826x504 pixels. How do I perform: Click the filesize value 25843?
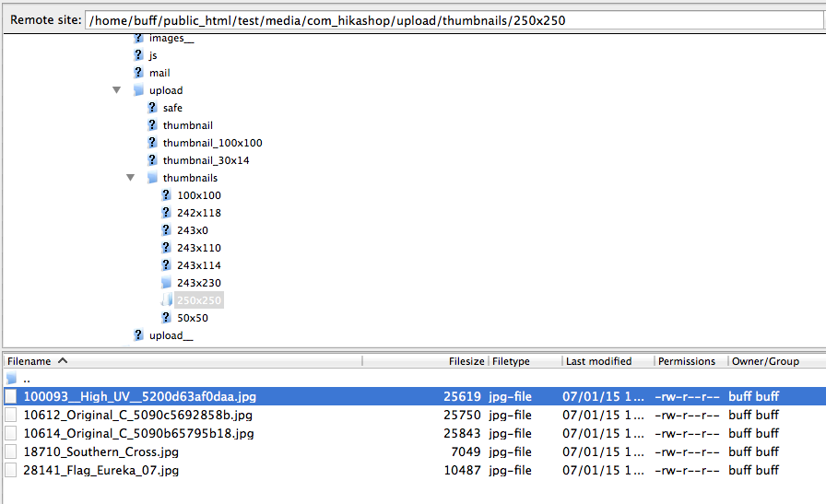(463, 433)
